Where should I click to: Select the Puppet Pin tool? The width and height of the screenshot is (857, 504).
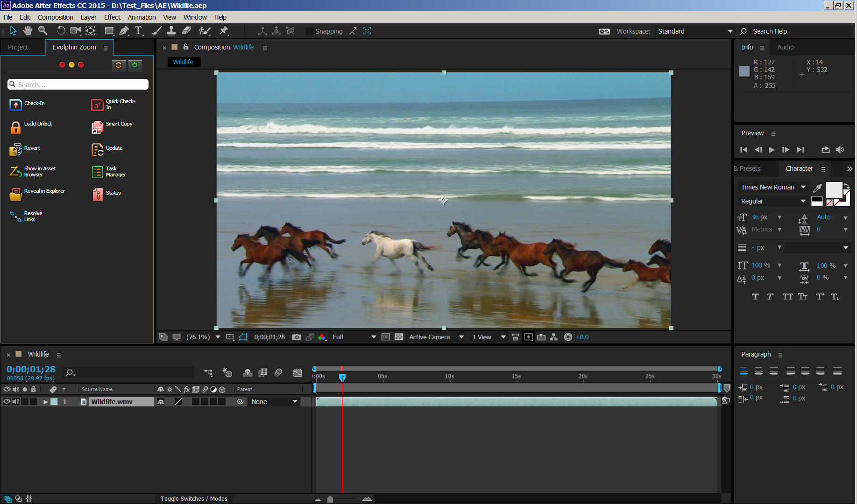tap(224, 31)
